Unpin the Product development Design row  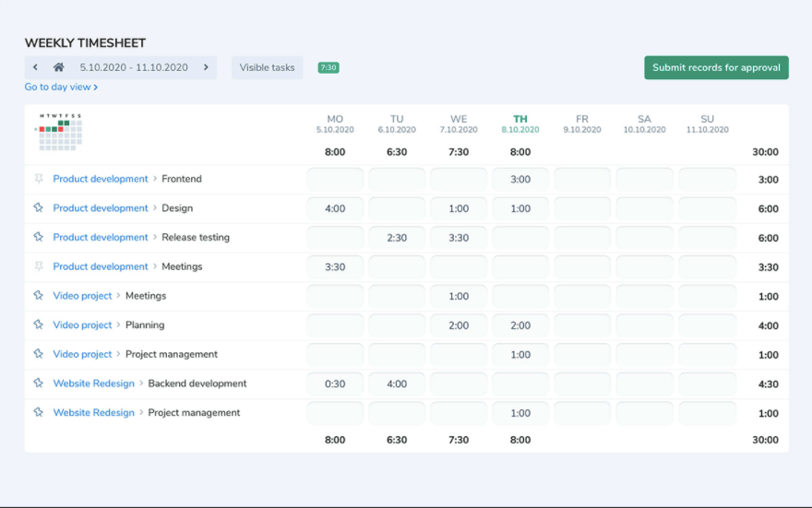(39, 208)
